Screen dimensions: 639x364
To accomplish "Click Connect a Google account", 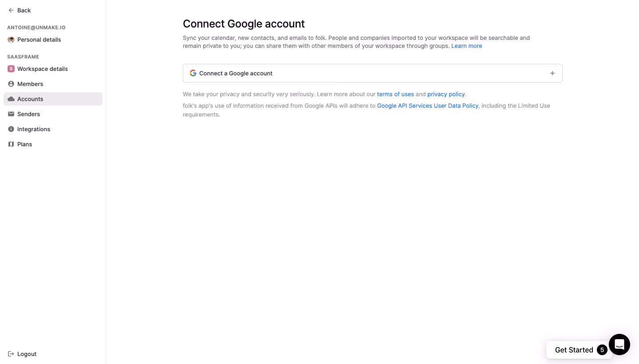I will (373, 73).
